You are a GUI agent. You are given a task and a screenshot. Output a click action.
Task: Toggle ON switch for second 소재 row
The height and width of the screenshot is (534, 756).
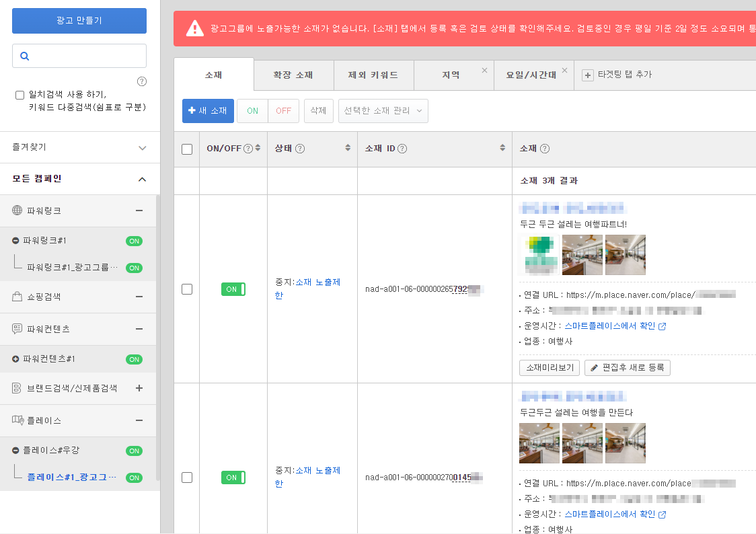coord(233,478)
